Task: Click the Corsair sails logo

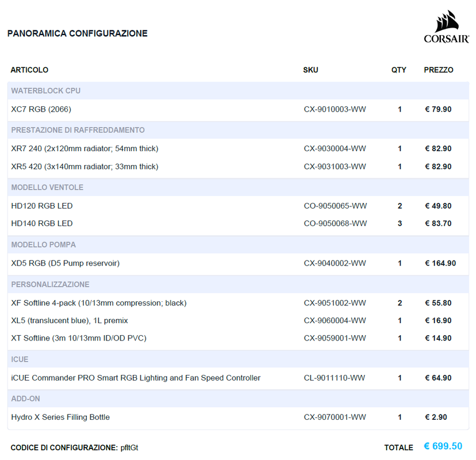Action: tap(447, 26)
